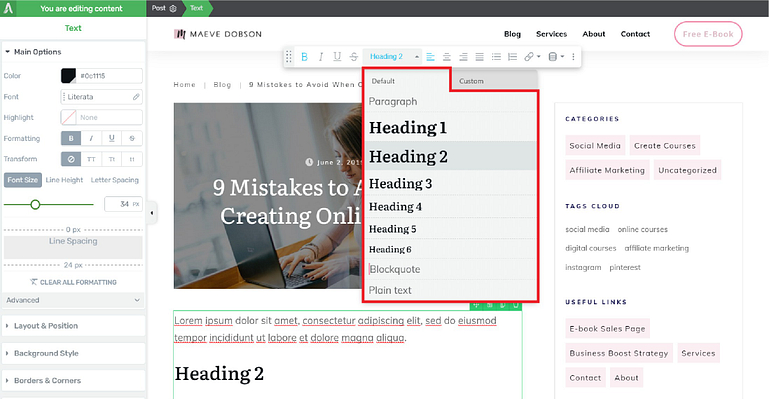
Task: Choose Blockquote from style list
Action: click(x=450, y=269)
